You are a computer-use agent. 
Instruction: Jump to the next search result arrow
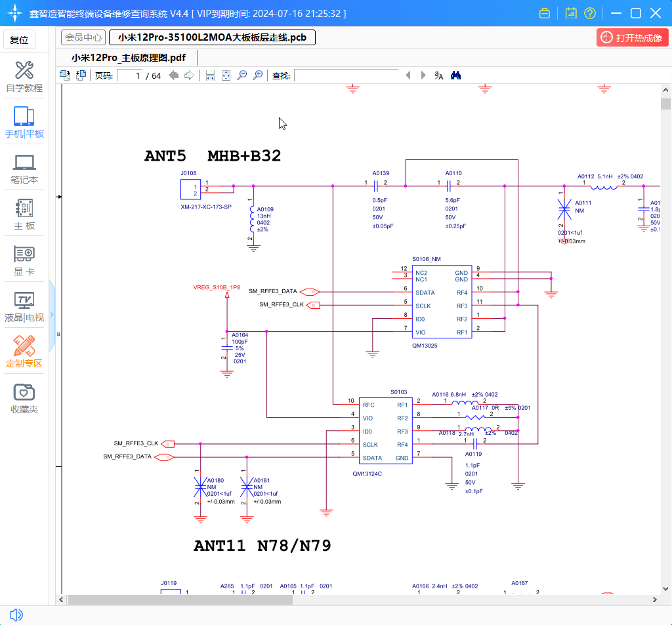click(423, 75)
